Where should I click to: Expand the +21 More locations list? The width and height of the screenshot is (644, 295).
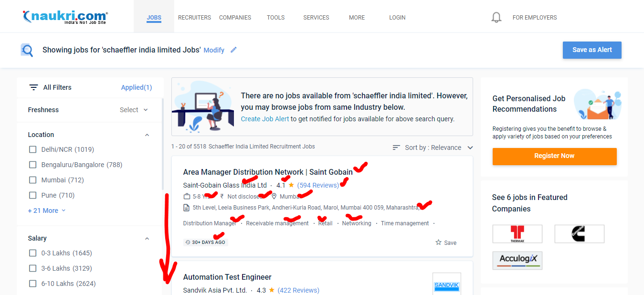click(x=46, y=211)
